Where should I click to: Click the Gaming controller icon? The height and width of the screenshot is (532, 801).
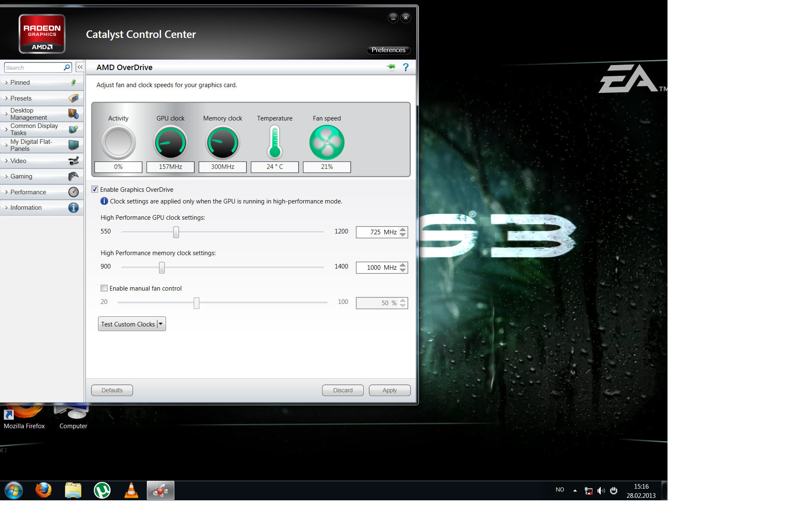(73, 176)
